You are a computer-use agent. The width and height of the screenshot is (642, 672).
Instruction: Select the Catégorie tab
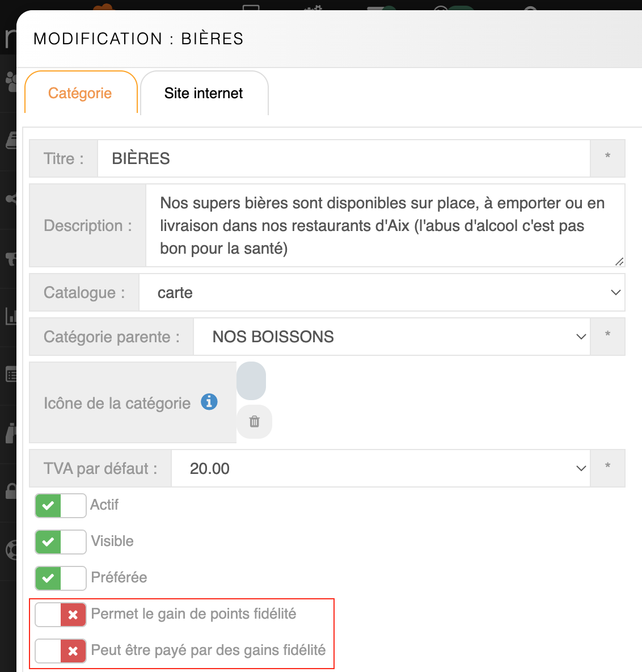[x=80, y=94]
